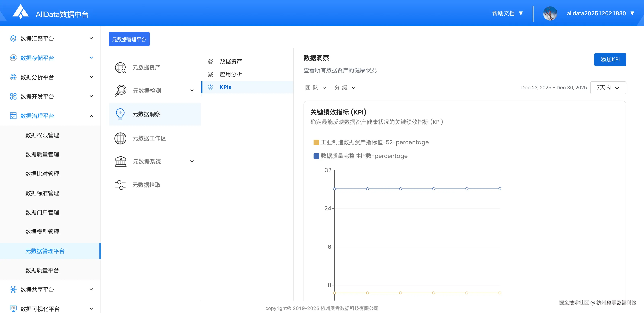Click the 工业制造数据资产指标值-52-percentage legend label

click(x=375, y=142)
